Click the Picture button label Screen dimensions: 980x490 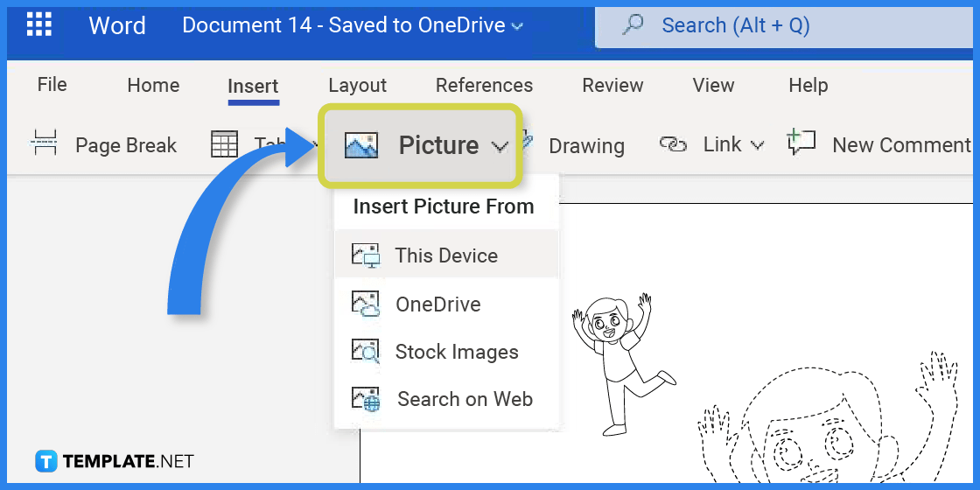pyautogui.click(x=438, y=145)
